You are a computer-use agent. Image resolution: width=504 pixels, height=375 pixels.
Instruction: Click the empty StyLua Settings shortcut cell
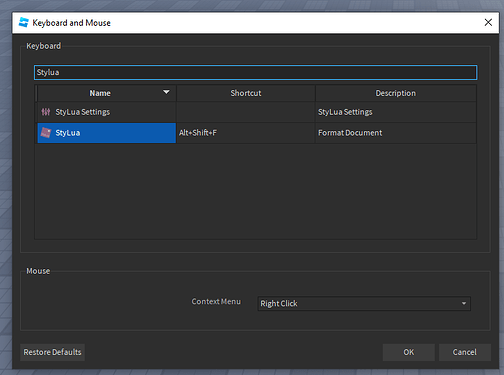[246, 112]
